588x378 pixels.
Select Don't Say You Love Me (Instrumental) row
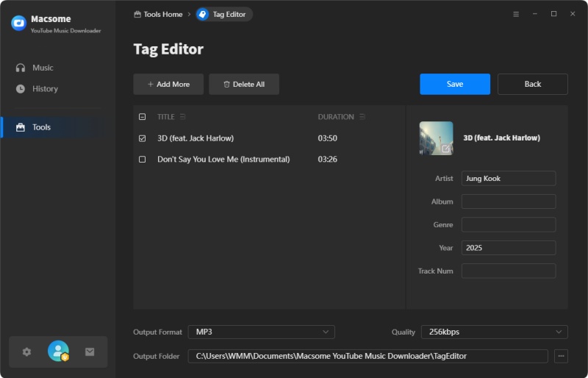click(x=269, y=159)
